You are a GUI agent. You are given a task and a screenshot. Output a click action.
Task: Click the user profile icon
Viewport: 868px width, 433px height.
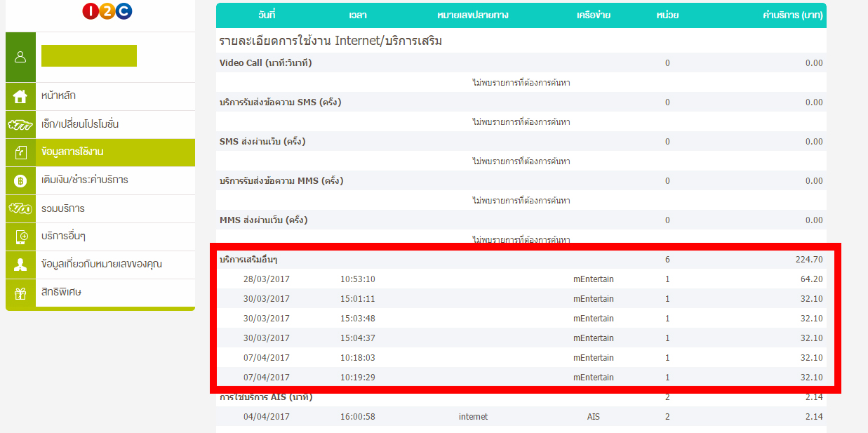click(20, 57)
